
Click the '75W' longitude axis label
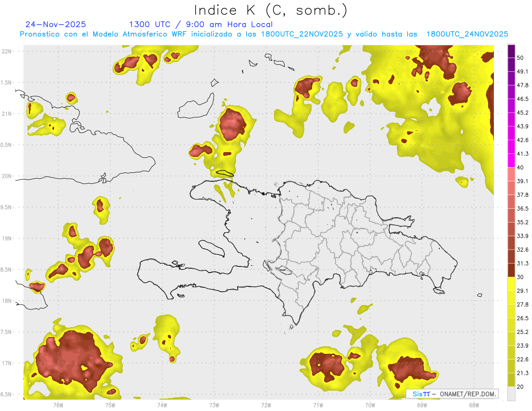point(110,405)
